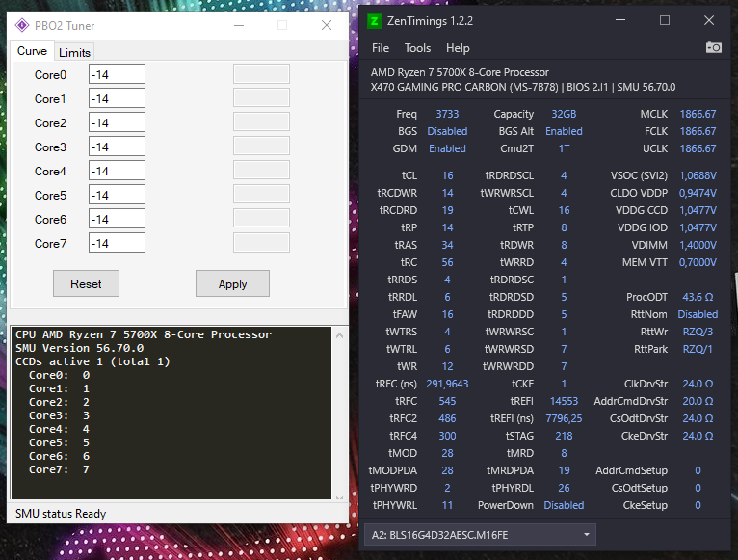Click the tWR value 12
738x560 pixels.
tap(447, 366)
